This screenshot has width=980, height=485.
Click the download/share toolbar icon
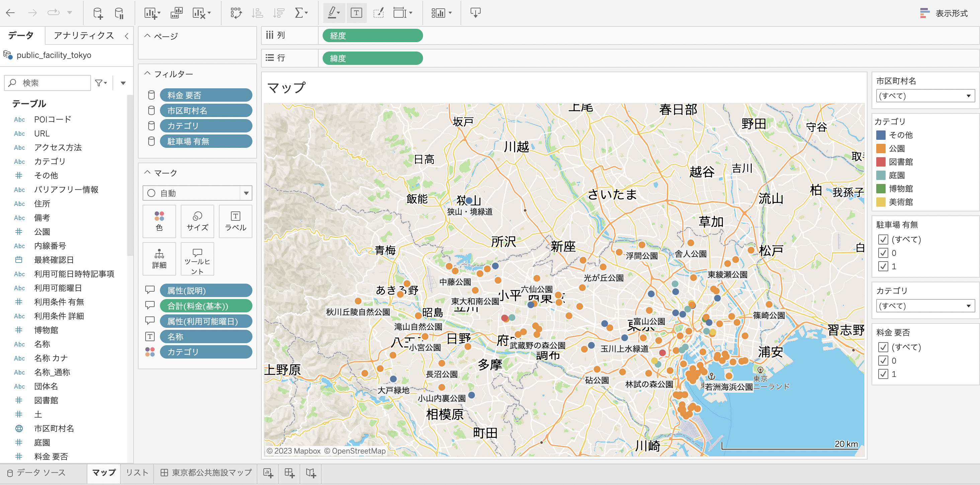pyautogui.click(x=475, y=13)
